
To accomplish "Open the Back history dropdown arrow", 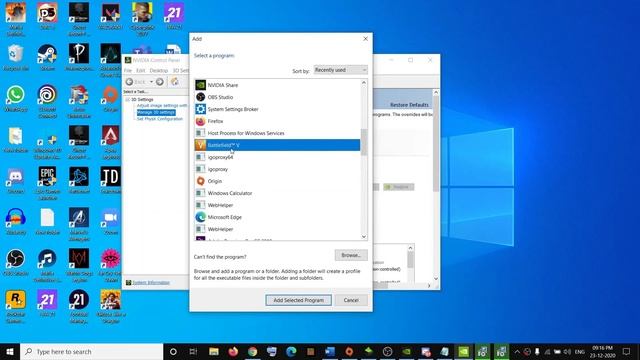I will pos(151,82).
